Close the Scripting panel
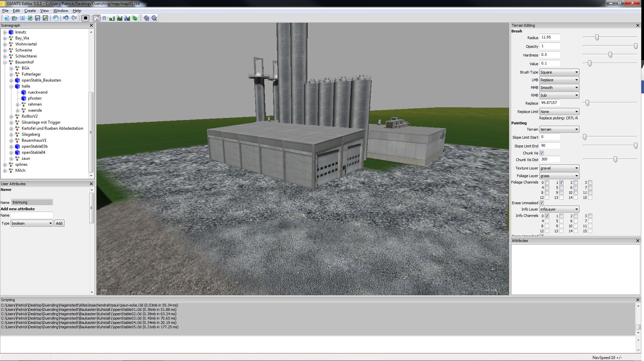The width and height of the screenshot is (644, 361). click(x=638, y=300)
